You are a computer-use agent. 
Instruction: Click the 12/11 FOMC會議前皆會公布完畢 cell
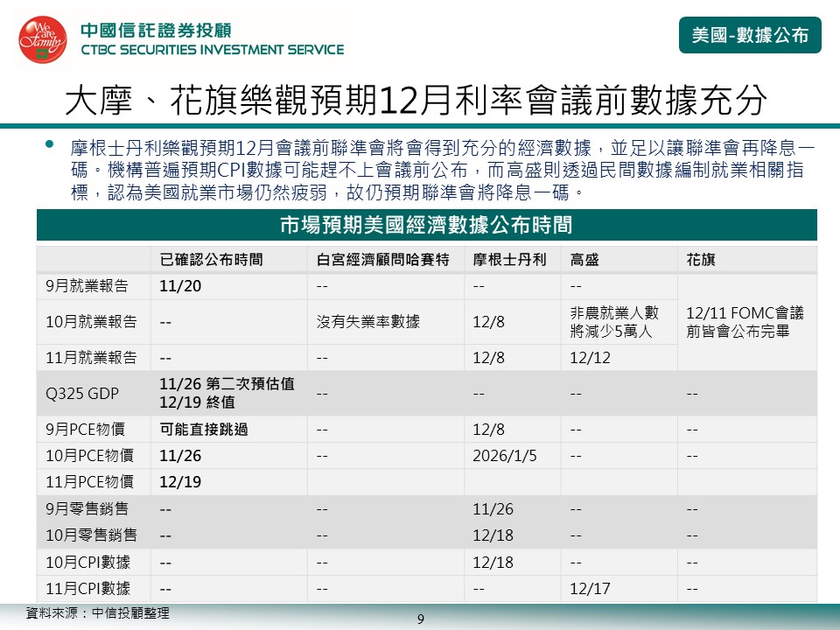[745, 322]
